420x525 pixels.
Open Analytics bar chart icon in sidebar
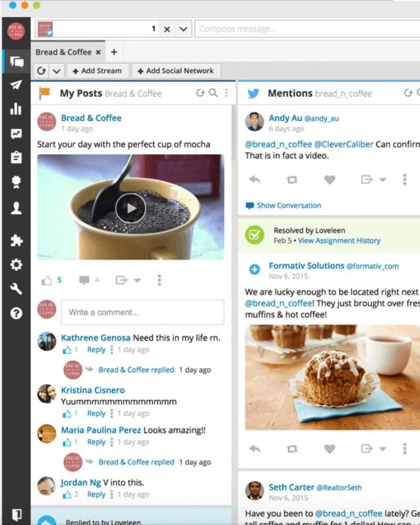tap(17, 109)
